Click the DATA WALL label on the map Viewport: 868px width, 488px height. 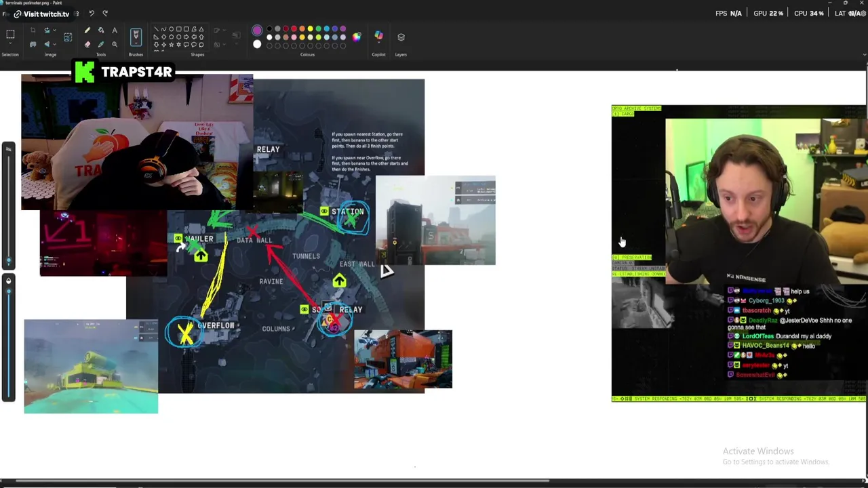254,240
